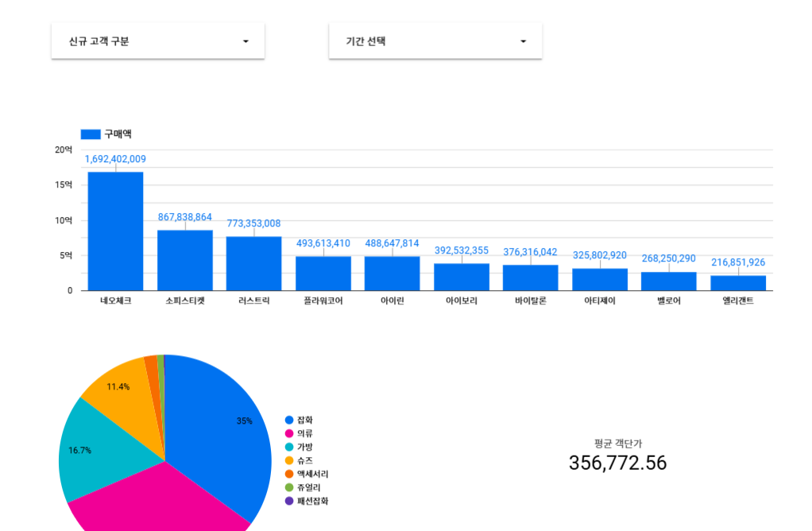The width and height of the screenshot is (812, 531).
Task: Click the 268,250,290 data label
Action: [x=668, y=258]
